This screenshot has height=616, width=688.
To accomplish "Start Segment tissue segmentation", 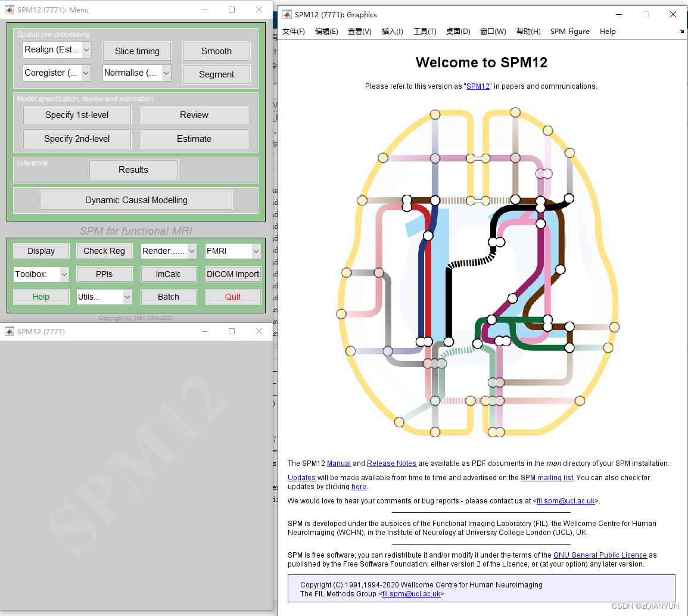I will [216, 74].
